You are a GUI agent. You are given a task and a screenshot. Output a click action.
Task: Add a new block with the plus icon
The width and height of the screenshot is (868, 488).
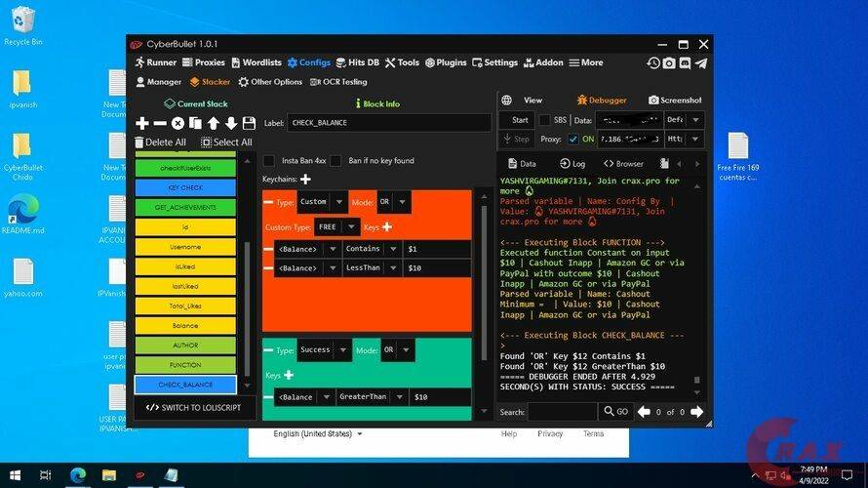pos(142,123)
